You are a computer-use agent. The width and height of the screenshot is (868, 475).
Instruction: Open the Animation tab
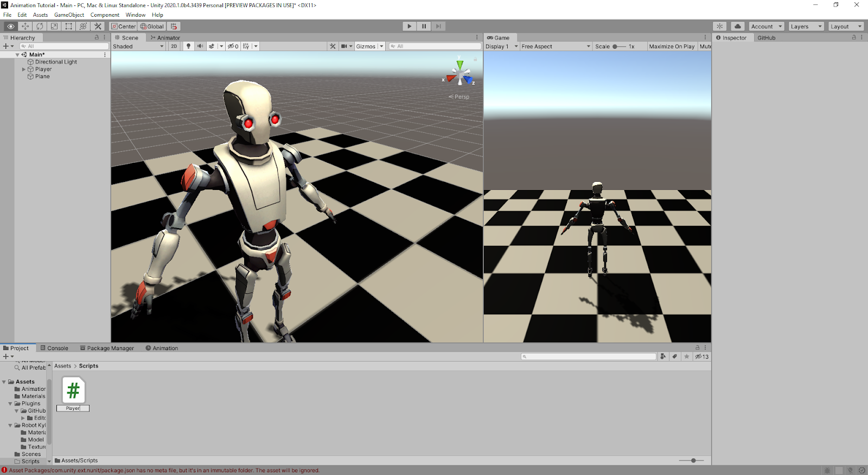pyautogui.click(x=162, y=348)
